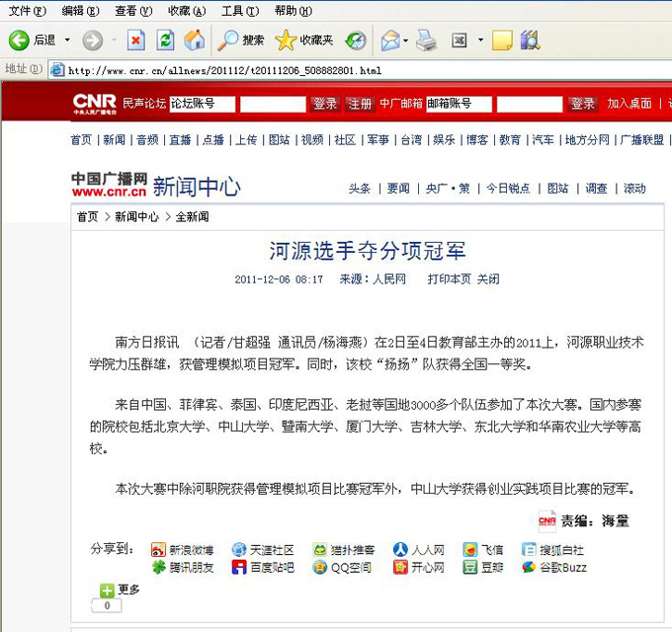Click the 登录 button next to forum account

tap(324, 104)
